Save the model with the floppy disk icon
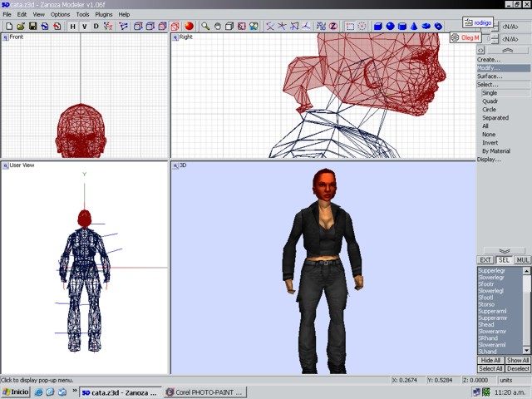The height and width of the screenshot is (399, 532). 32,26
